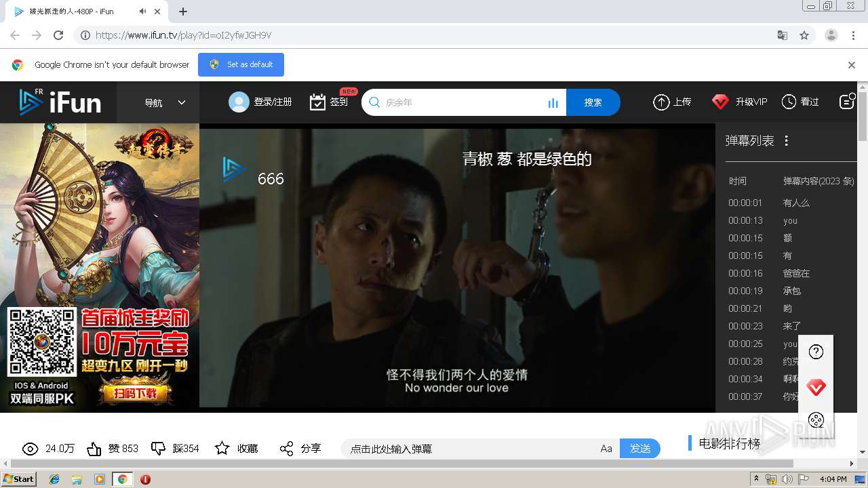
Task: Show hidden tray icons arrow
Action: coord(757,479)
